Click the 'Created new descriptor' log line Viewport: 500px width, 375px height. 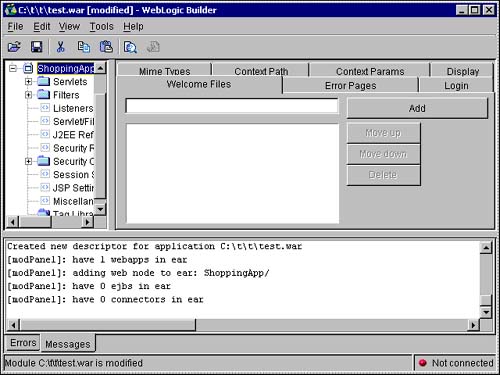click(x=154, y=246)
